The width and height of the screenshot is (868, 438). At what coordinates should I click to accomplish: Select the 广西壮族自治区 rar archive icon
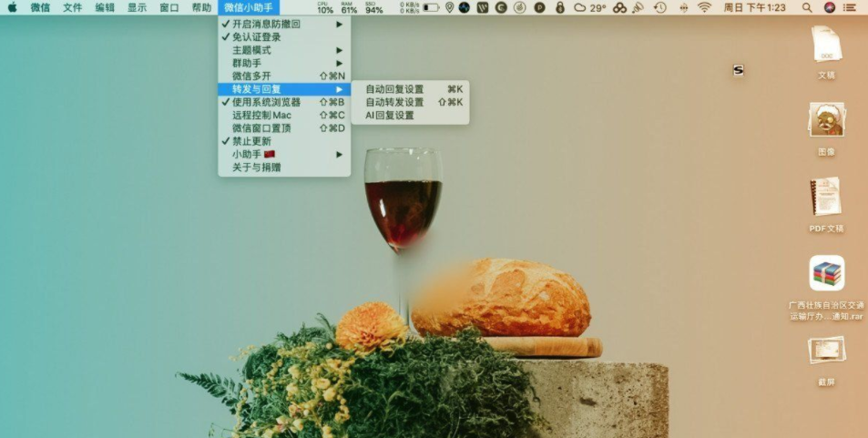click(x=826, y=273)
